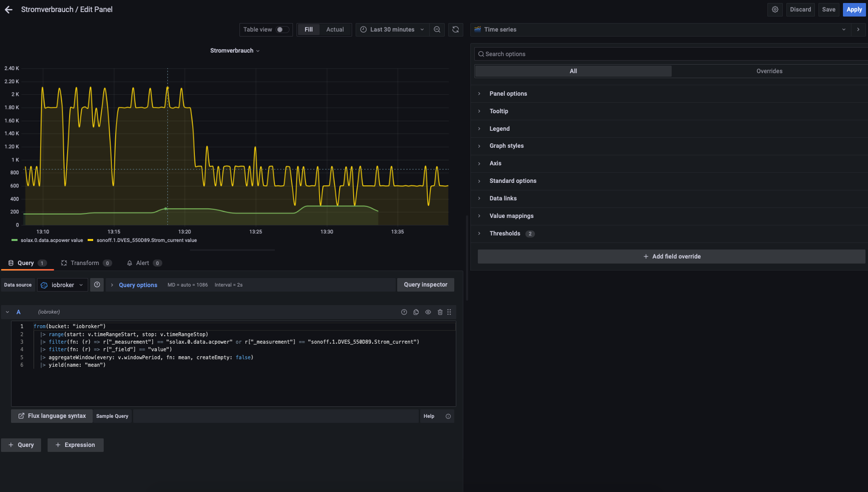Image resolution: width=868 pixels, height=492 pixels.
Task: Open the Query inspector
Action: pos(425,285)
